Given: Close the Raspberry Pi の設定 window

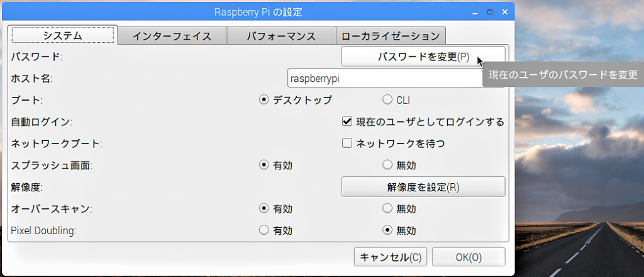Looking at the screenshot, I should (x=505, y=13).
